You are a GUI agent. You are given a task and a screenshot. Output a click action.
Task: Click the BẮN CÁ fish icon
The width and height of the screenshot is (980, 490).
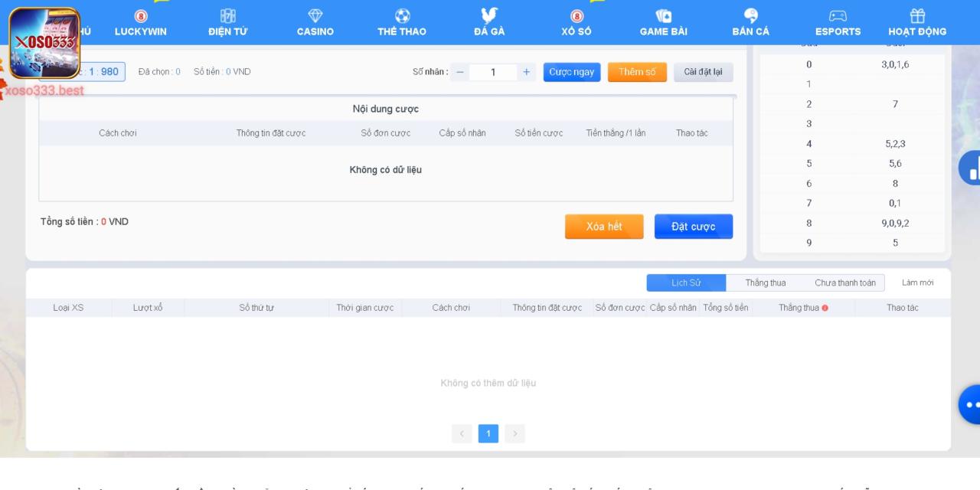pyautogui.click(x=750, y=16)
